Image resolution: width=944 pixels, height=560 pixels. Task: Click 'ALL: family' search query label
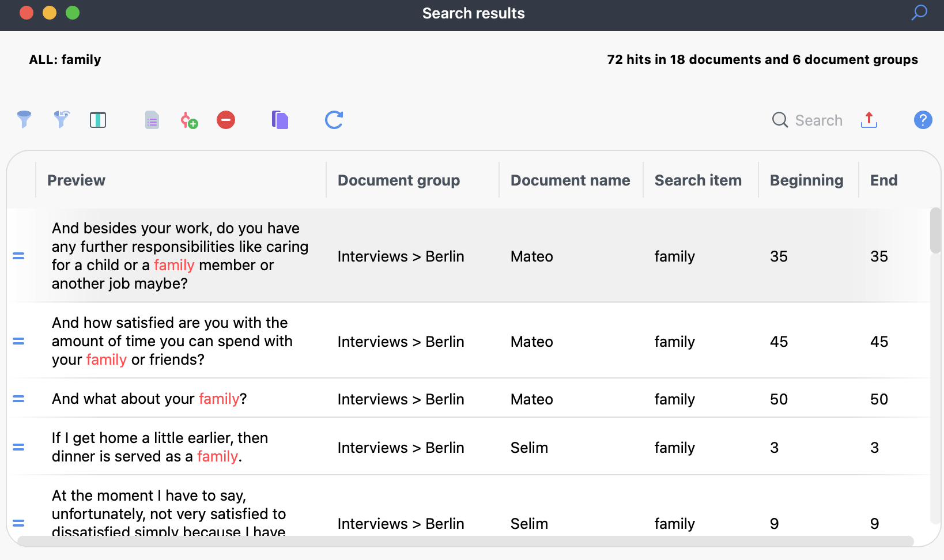click(65, 59)
